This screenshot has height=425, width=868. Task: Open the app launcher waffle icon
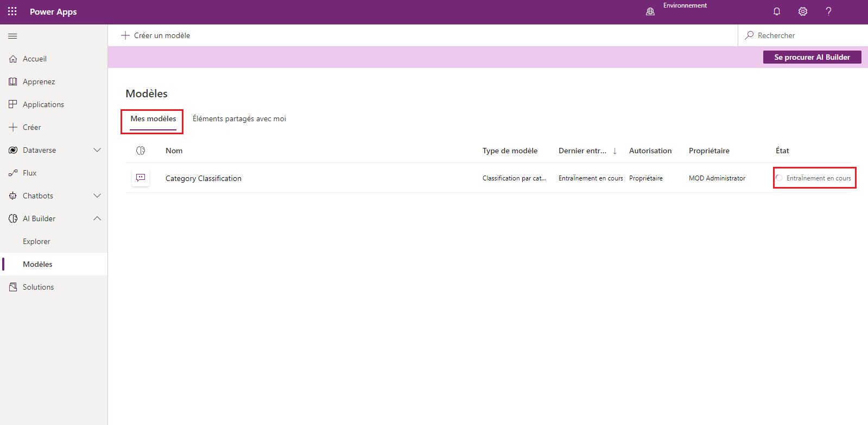coord(12,11)
